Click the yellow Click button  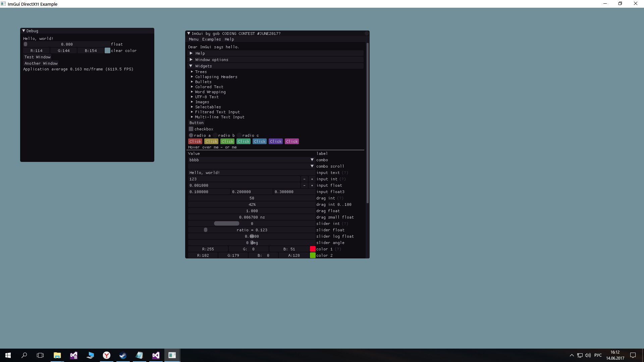tap(211, 141)
